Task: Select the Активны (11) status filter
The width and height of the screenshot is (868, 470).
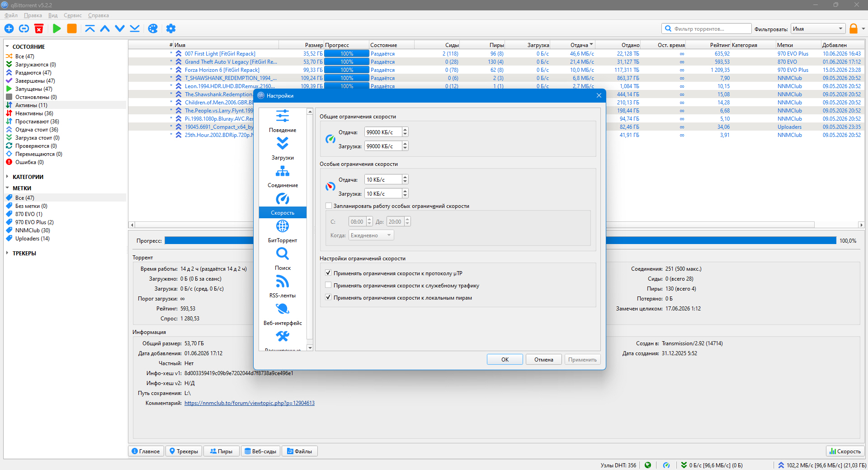Action: 31,105
